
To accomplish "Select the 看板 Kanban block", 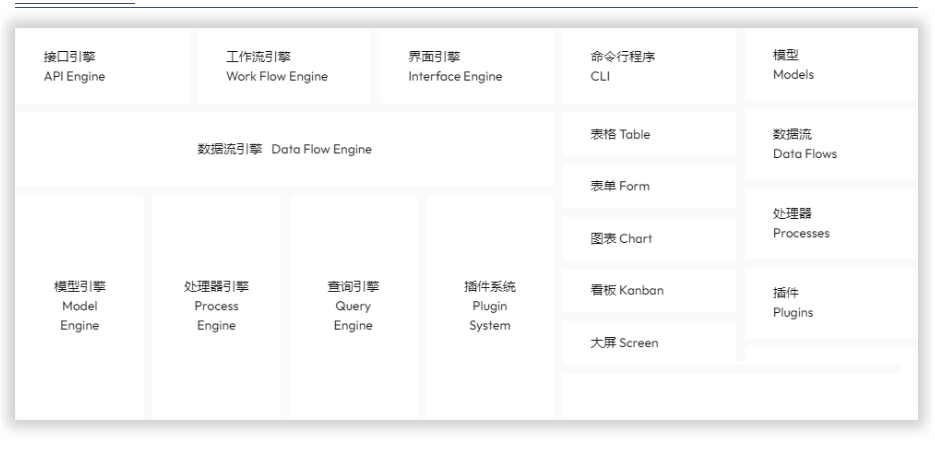I will pyautogui.click(x=649, y=290).
